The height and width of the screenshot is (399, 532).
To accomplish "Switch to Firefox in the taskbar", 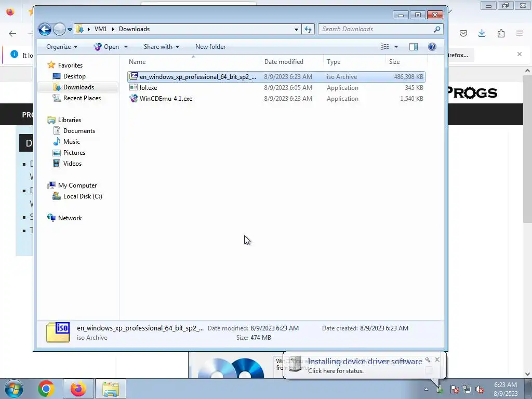I will [x=78, y=389].
